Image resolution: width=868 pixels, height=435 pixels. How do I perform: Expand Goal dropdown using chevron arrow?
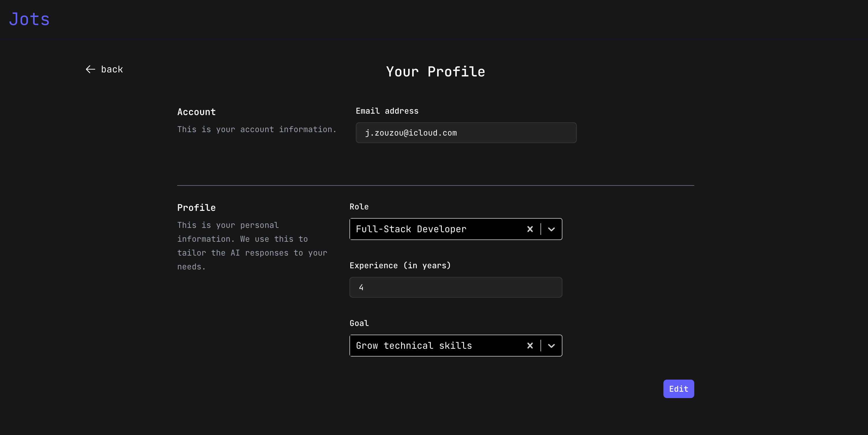[x=551, y=346]
